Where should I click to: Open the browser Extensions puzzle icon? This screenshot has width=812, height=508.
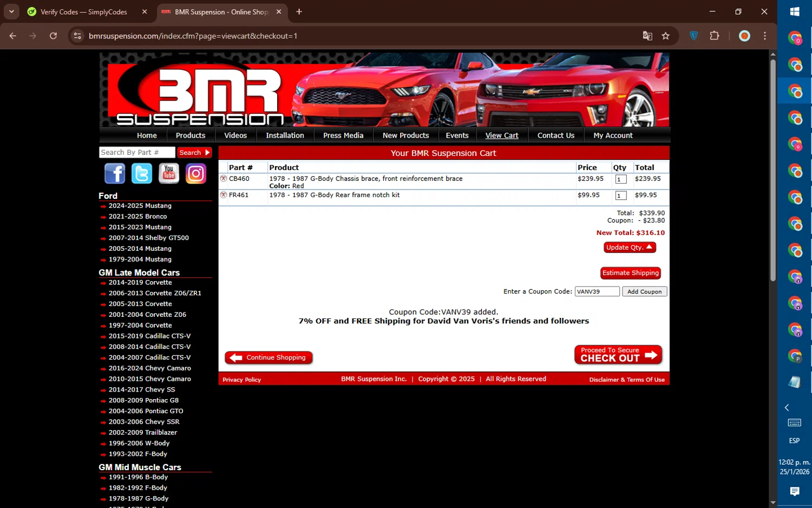tap(715, 36)
